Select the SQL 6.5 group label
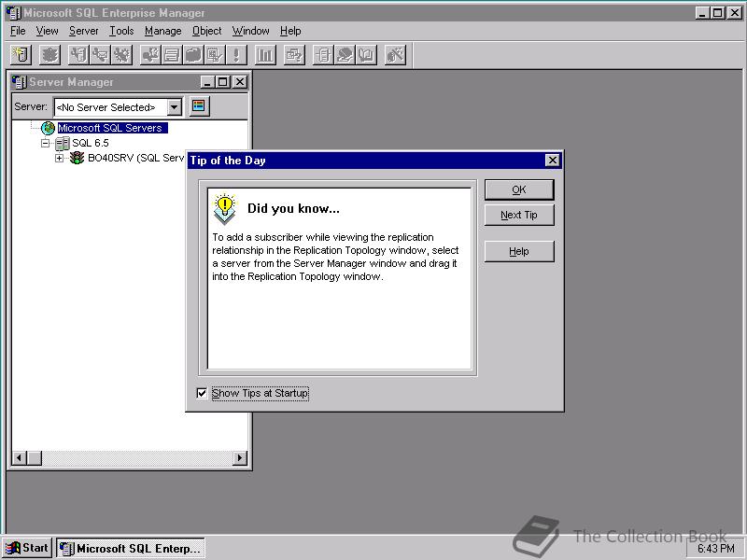The height and width of the screenshot is (560, 747). coord(91,143)
